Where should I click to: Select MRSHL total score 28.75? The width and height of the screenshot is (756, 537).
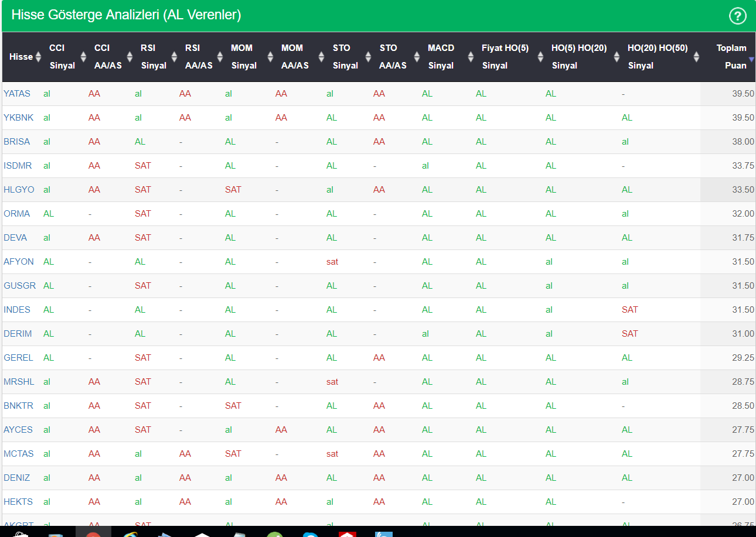(x=743, y=382)
